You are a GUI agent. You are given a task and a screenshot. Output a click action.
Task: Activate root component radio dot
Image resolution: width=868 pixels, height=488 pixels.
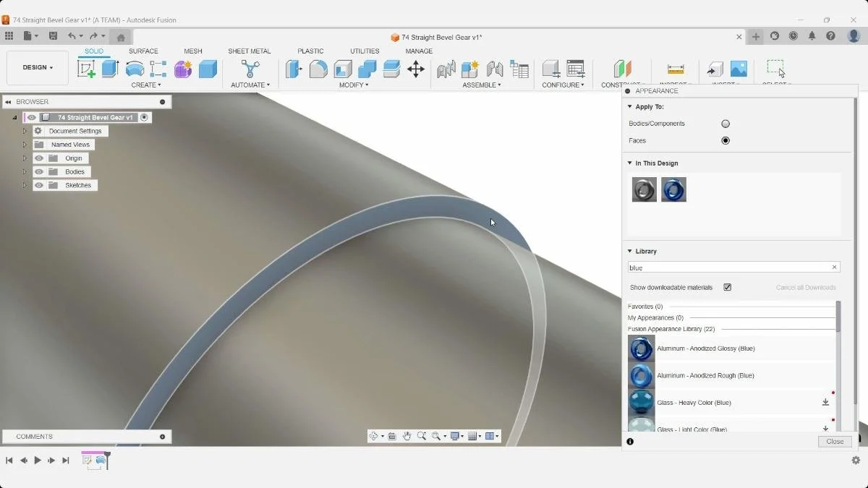(x=145, y=117)
